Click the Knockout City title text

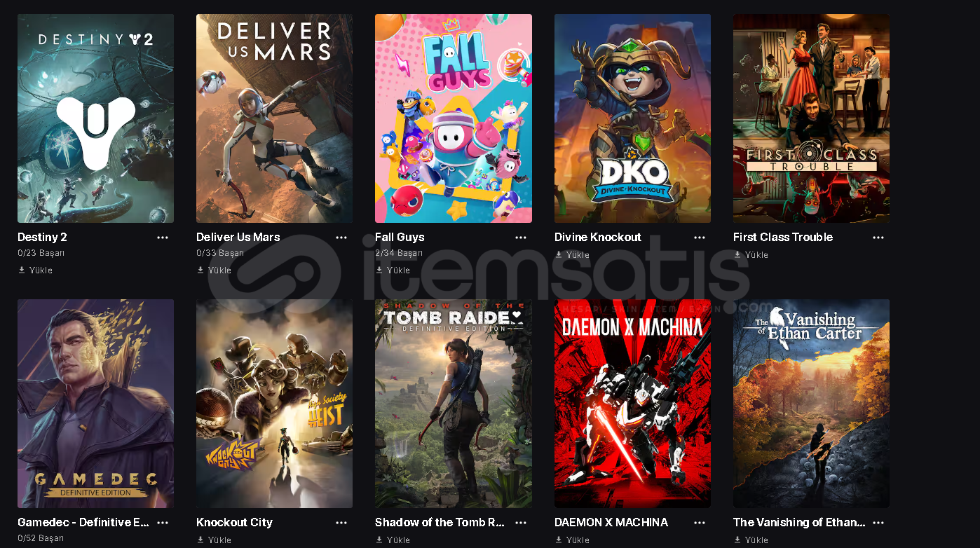click(234, 523)
